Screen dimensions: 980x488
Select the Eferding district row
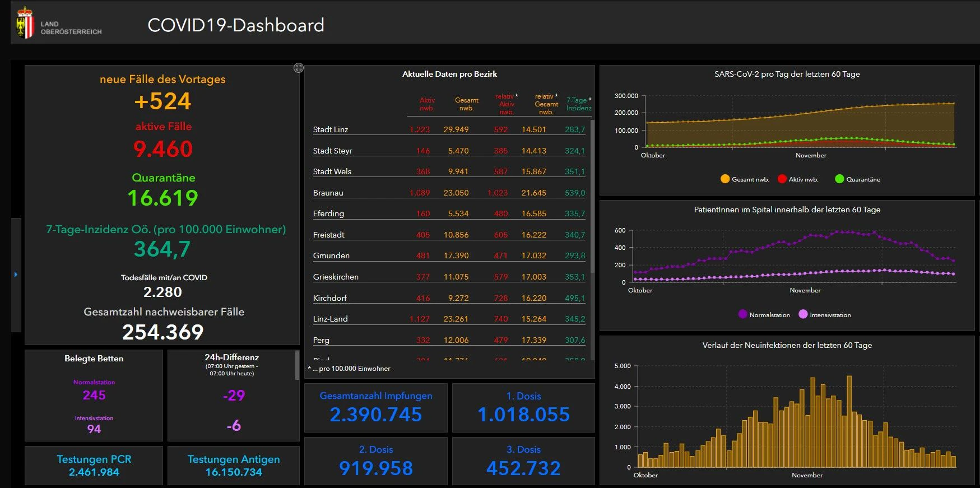click(x=449, y=213)
